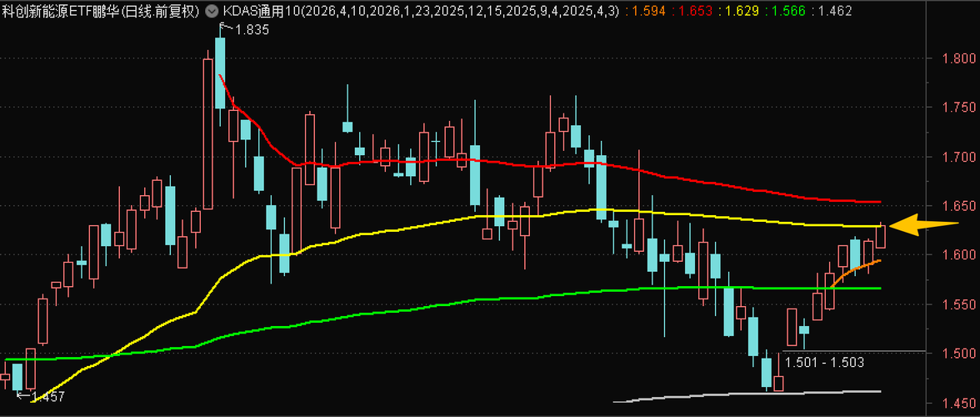Click the gap label 1.501 - 1.503
This screenshot has width=980, height=417.
tap(823, 362)
